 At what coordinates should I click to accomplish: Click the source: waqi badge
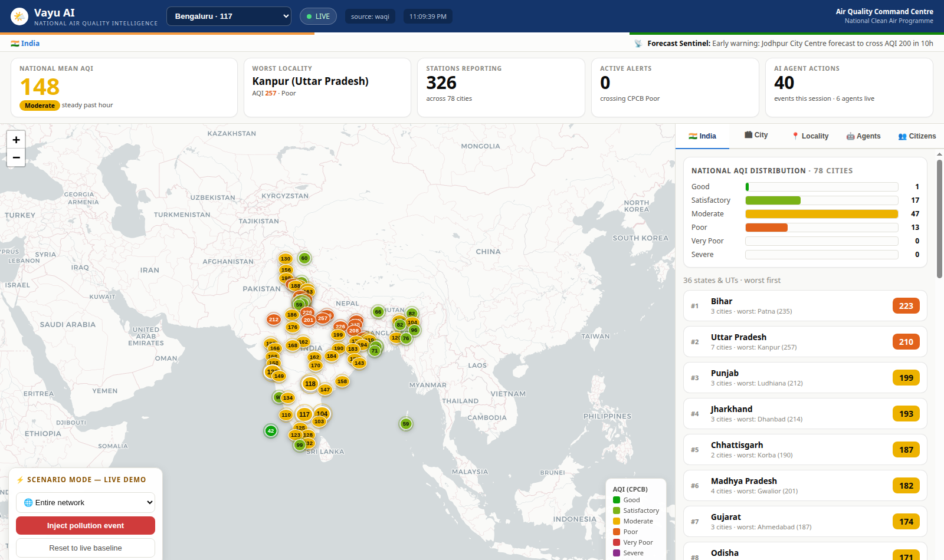370,17
